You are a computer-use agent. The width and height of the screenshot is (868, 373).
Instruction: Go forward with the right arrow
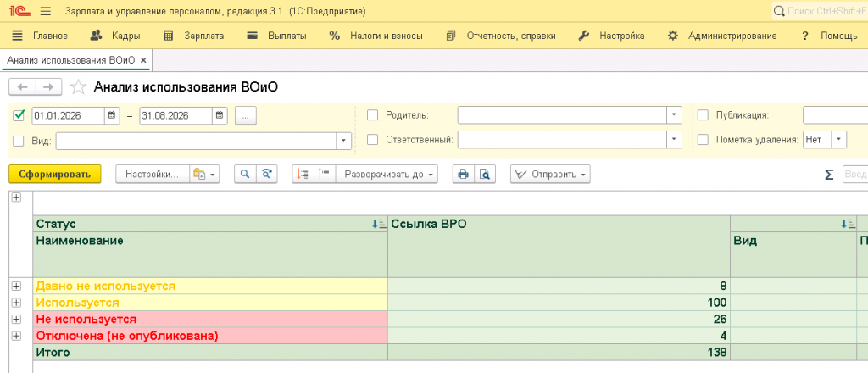(48, 86)
